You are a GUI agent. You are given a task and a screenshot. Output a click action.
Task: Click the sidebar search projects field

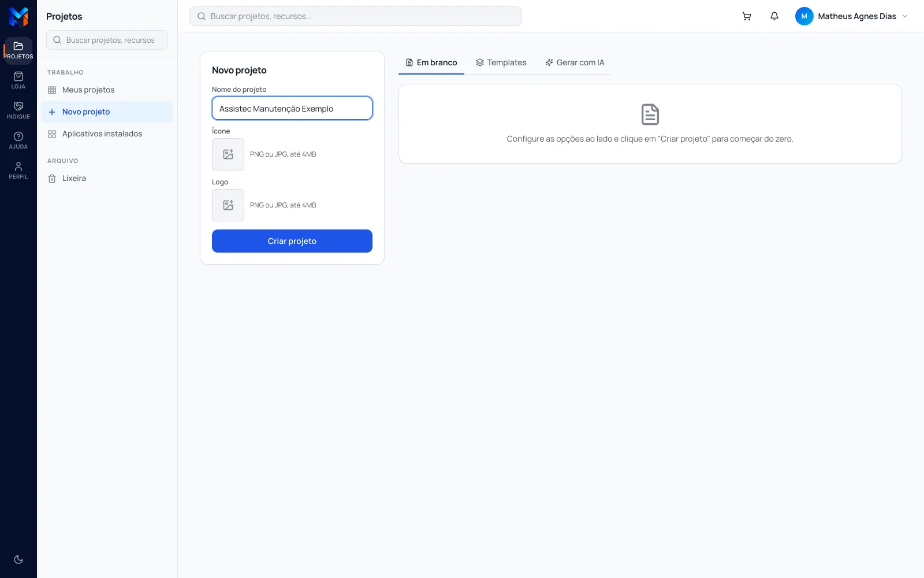click(107, 40)
